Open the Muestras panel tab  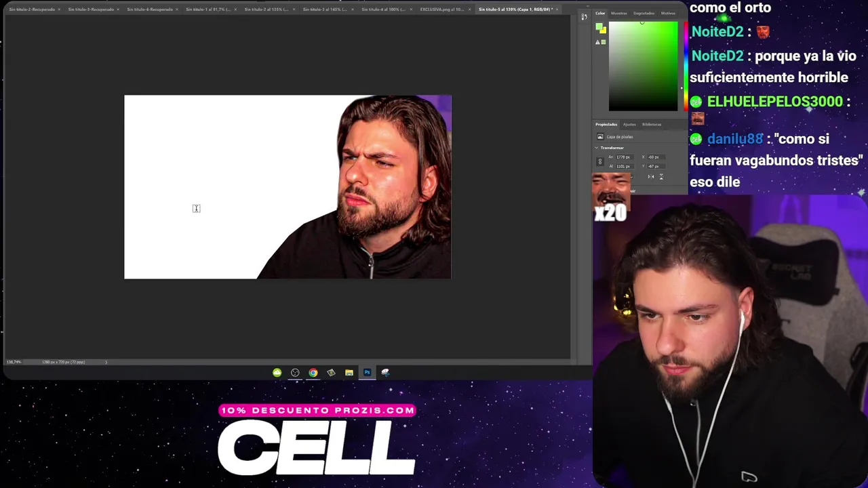point(619,13)
